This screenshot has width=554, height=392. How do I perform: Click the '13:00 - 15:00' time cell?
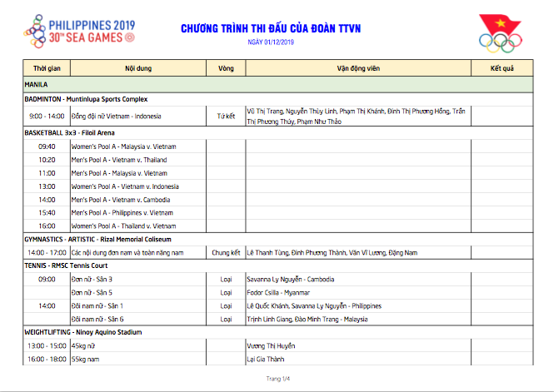(x=47, y=346)
